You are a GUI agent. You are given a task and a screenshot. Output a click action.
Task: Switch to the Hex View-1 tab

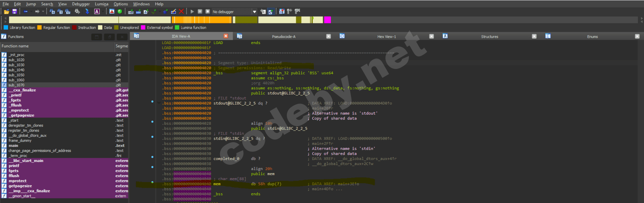pos(386,37)
